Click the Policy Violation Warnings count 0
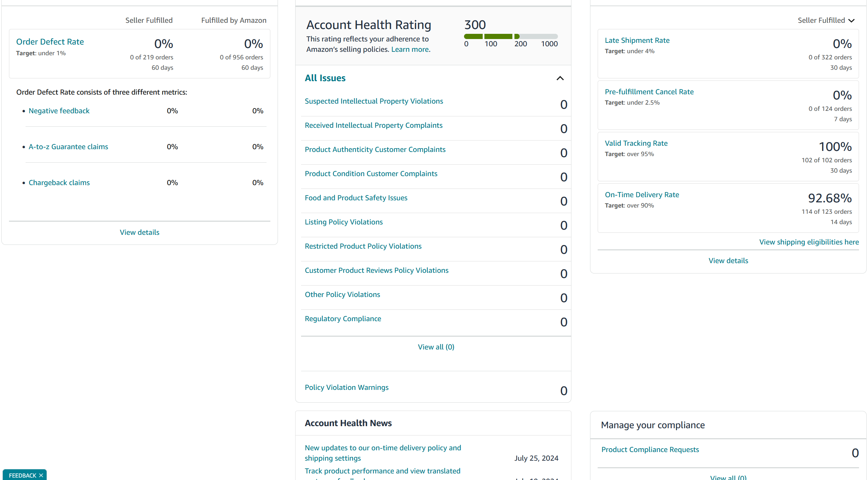This screenshot has height=480, width=868. (563, 391)
